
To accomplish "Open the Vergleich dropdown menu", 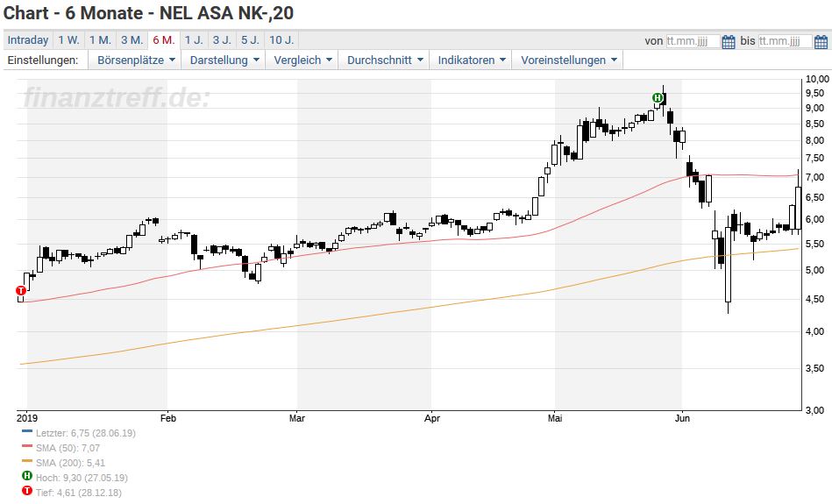I will 302,60.
